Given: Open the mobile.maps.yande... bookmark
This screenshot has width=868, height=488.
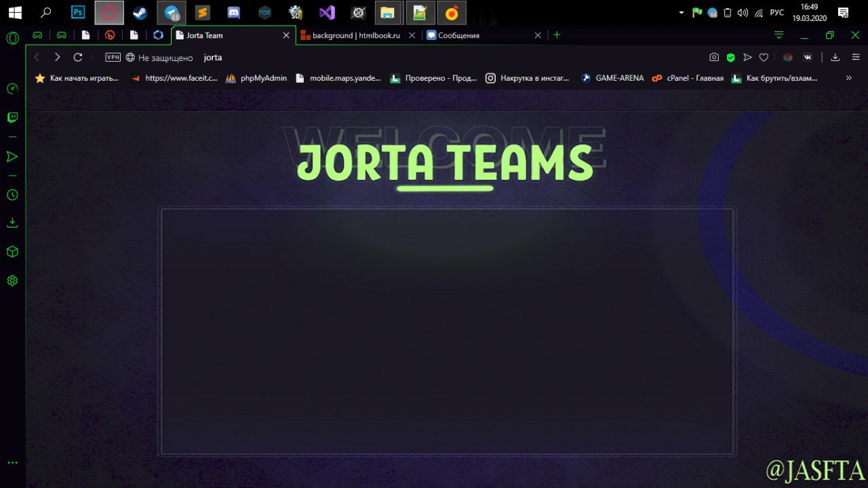Looking at the screenshot, I should 338,78.
